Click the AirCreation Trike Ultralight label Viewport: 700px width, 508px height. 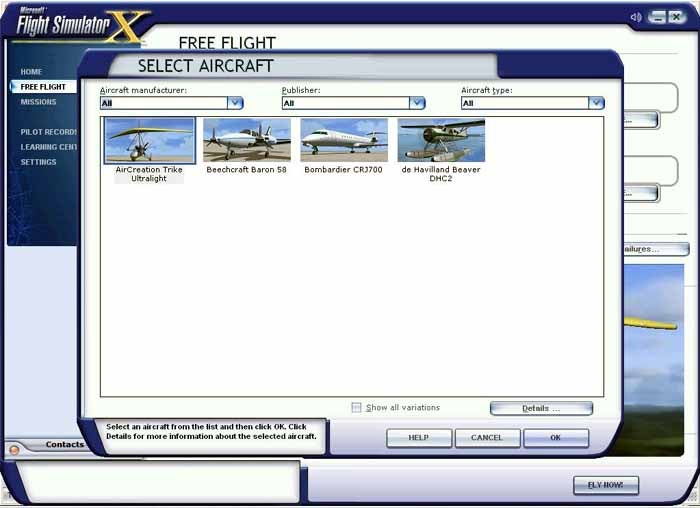pos(149,174)
